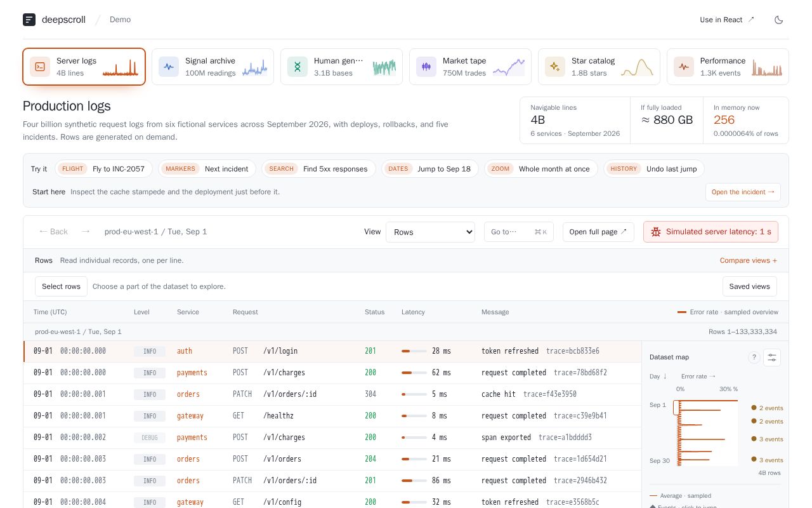Open the View Rows dropdown
Image resolution: width=812 pixels, height=508 pixels.
coord(430,232)
